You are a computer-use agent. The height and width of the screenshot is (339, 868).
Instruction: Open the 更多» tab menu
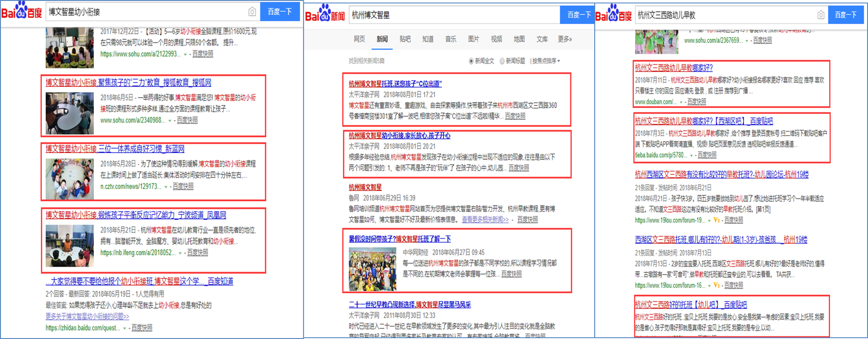click(x=565, y=39)
